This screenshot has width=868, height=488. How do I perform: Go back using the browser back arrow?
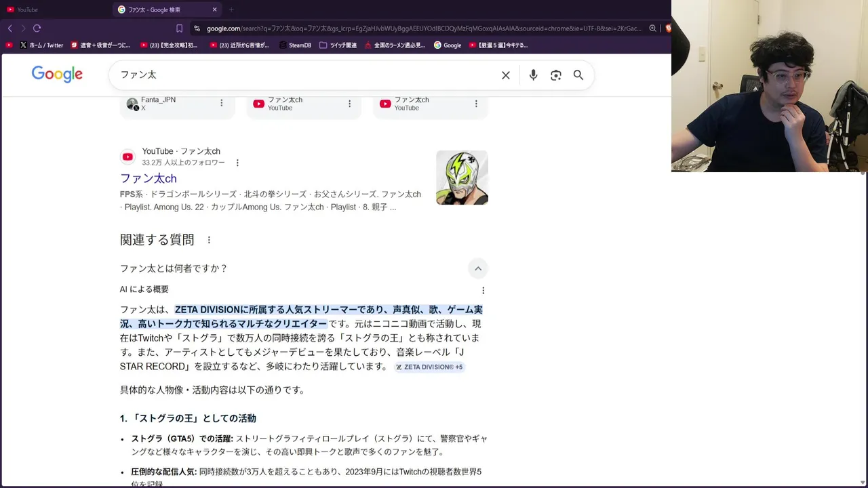pyautogui.click(x=9, y=28)
